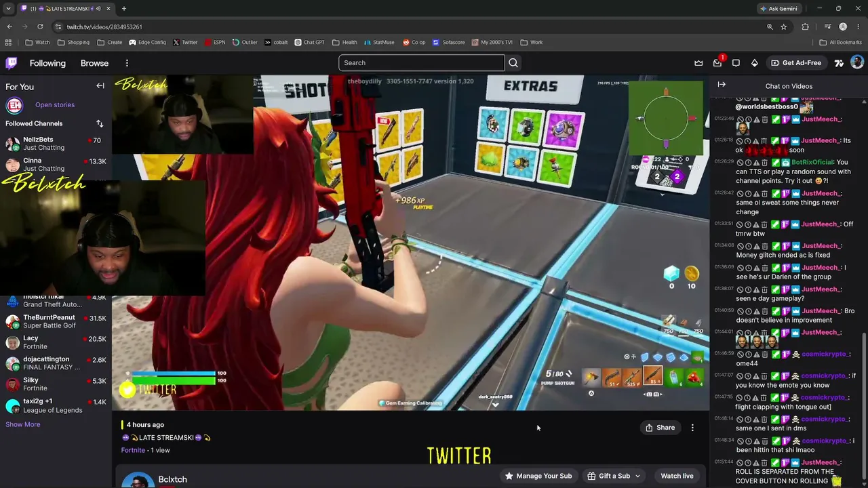Open taxi2g +1 channel in sidebar

56,405
